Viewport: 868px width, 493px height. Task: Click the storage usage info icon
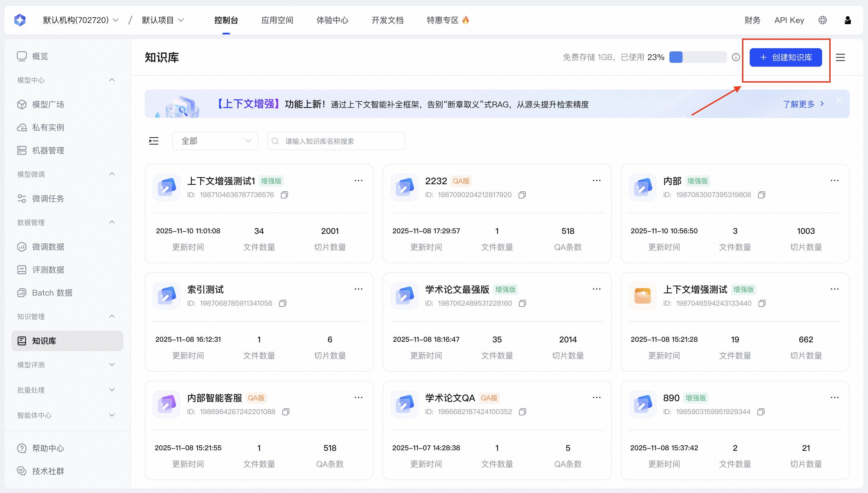pyautogui.click(x=736, y=57)
